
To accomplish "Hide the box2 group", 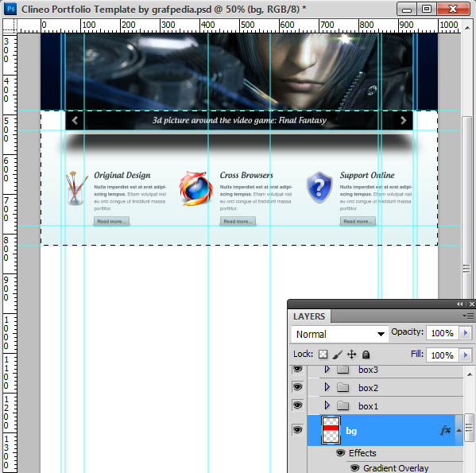I will [x=297, y=387].
